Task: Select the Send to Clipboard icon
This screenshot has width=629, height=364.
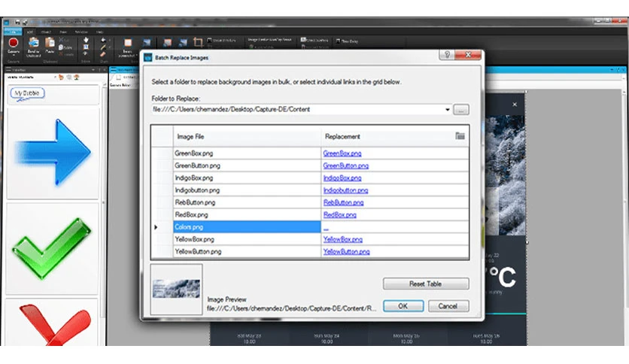Action: point(34,43)
